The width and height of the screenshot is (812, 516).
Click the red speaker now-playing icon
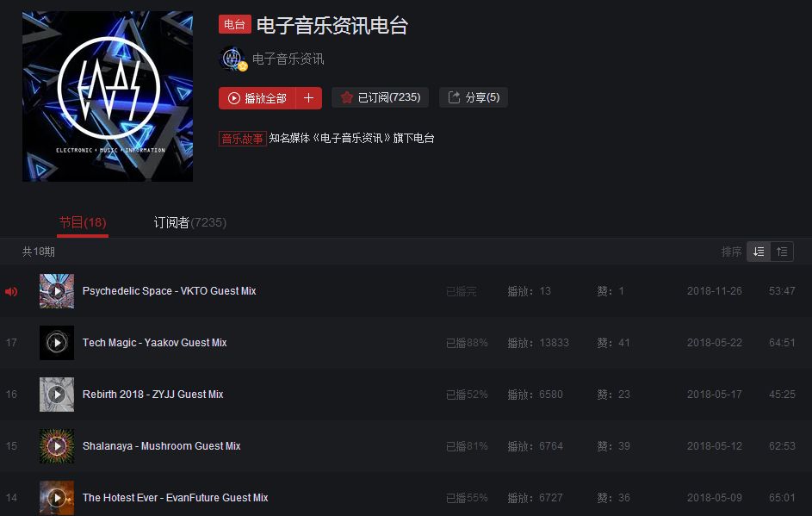coord(11,292)
